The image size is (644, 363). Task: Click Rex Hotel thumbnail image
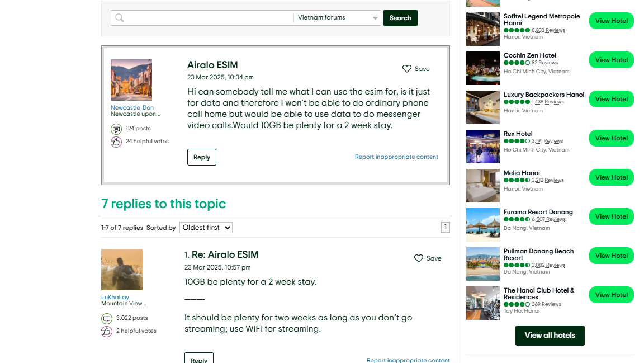click(x=483, y=147)
